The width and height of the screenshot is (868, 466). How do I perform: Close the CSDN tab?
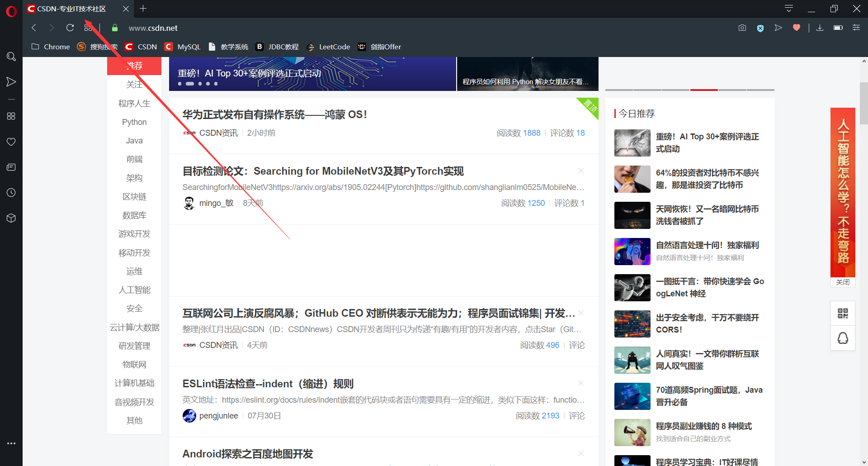point(126,9)
